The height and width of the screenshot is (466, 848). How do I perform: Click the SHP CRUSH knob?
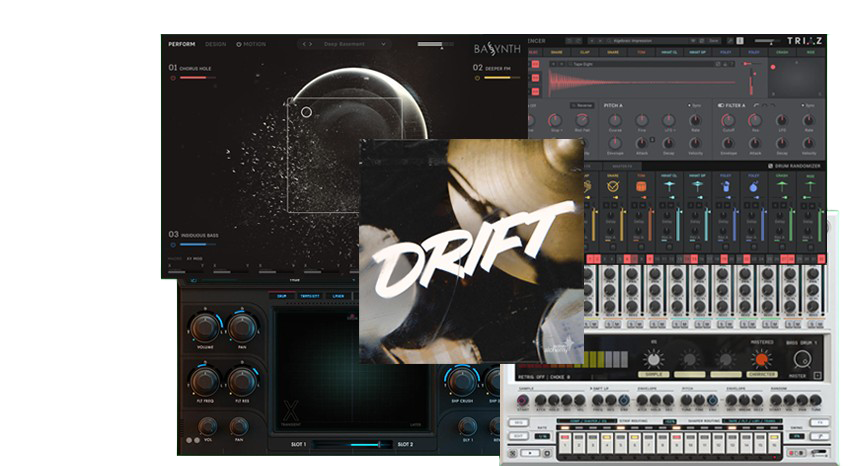(x=462, y=381)
